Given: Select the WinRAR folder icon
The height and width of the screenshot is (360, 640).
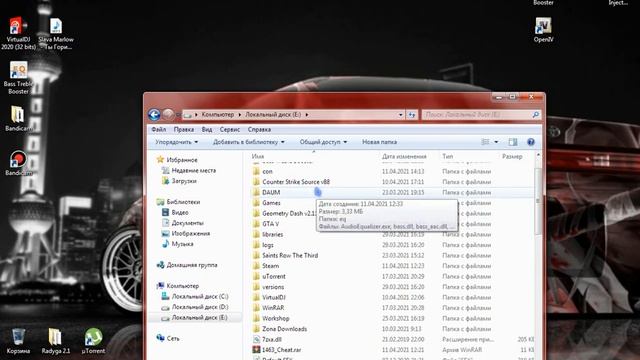Looking at the screenshot, I should 256,308.
